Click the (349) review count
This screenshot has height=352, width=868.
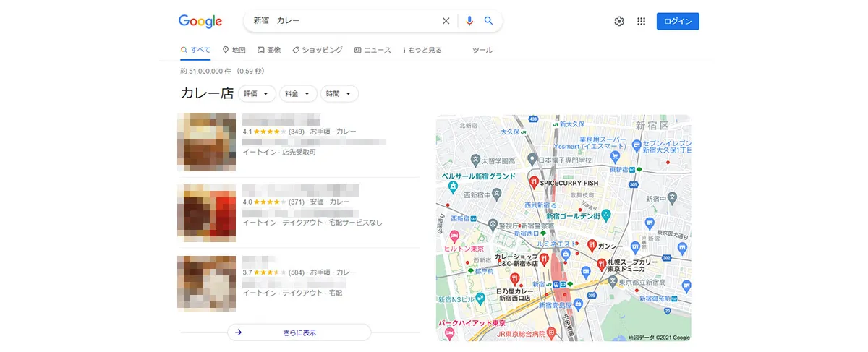[x=296, y=132]
